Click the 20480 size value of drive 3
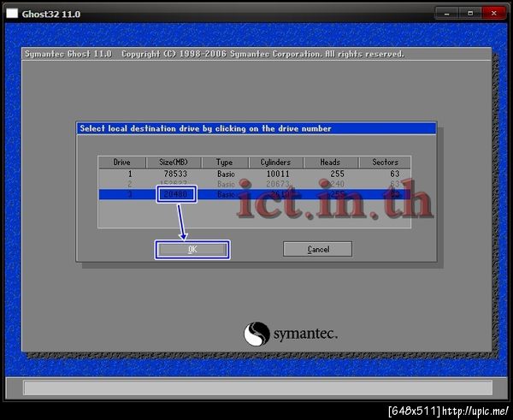Screen dimensions: 513x420 [x=175, y=194]
